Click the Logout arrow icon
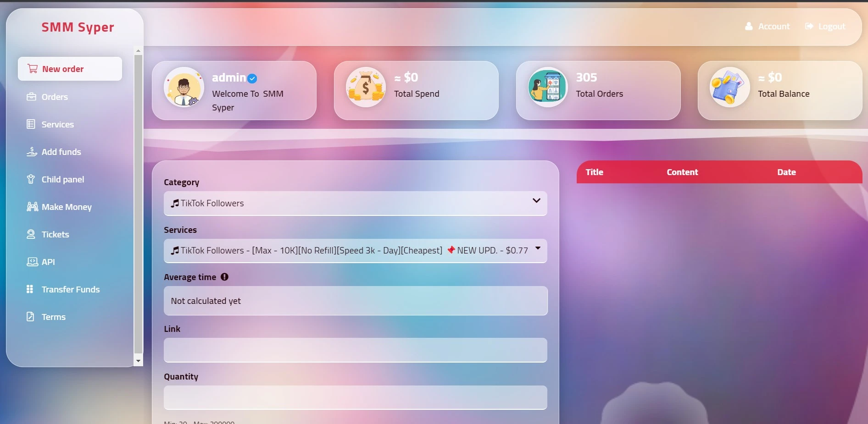Image resolution: width=868 pixels, height=424 pixels. point(809,27)
